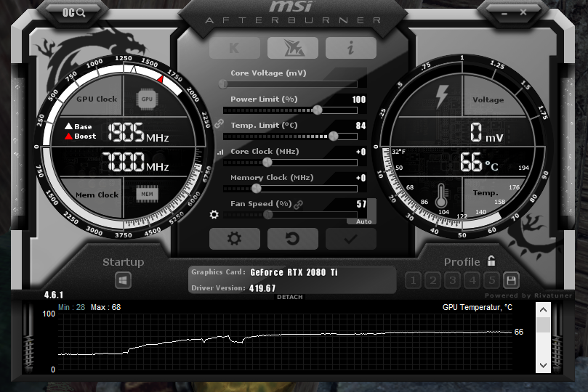Click the 1905 MHz GPU clock readout
This screenshot has width=588, height=392.
(x=138, y=133)
